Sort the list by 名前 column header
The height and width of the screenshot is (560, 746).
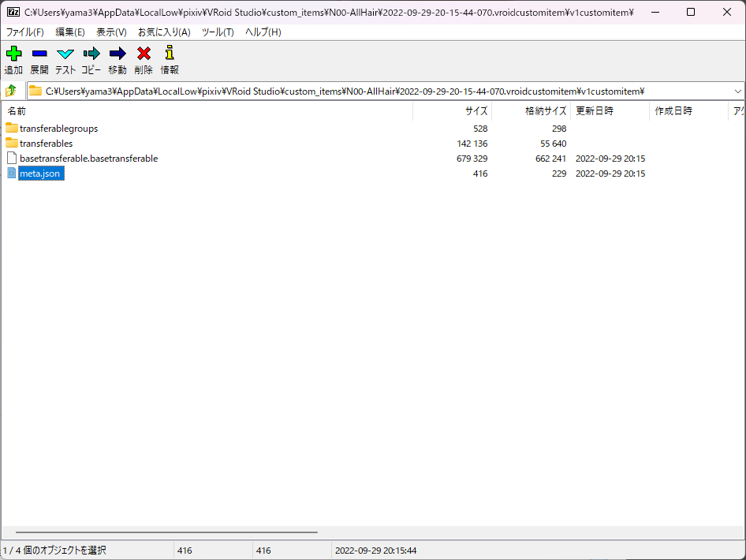click(207, 111)
